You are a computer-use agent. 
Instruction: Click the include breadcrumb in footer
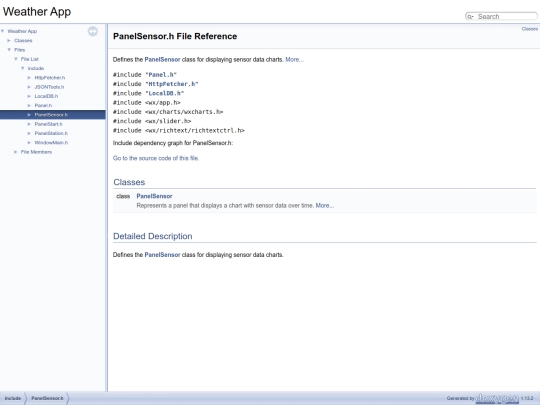point(13,398)
